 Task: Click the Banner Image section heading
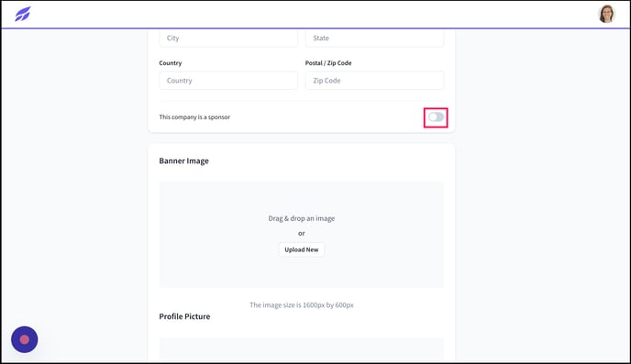184,160
